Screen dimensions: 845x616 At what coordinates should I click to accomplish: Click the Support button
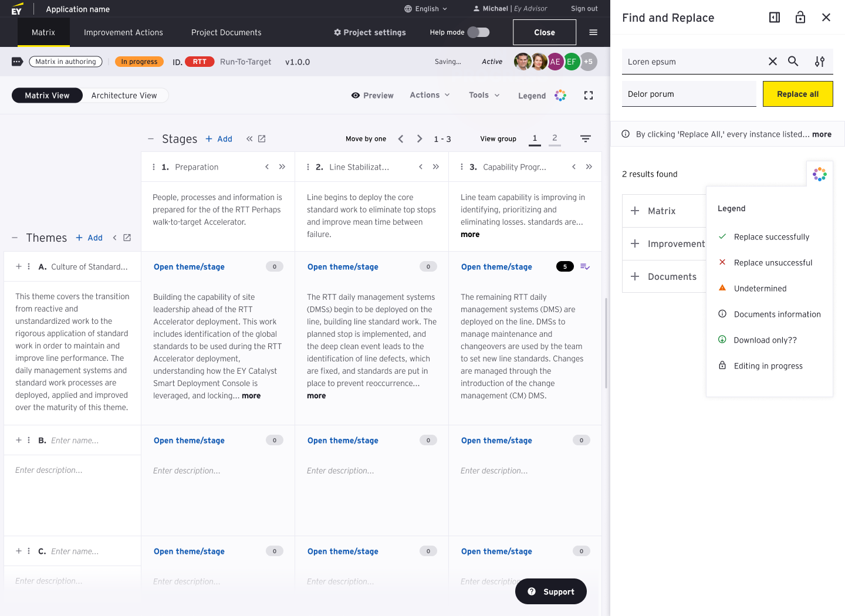click(550, 591)
